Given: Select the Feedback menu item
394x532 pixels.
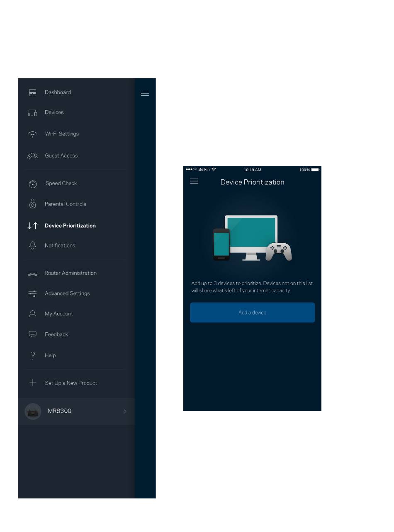Looking at the screenshot, I should (x=56, y=334).
